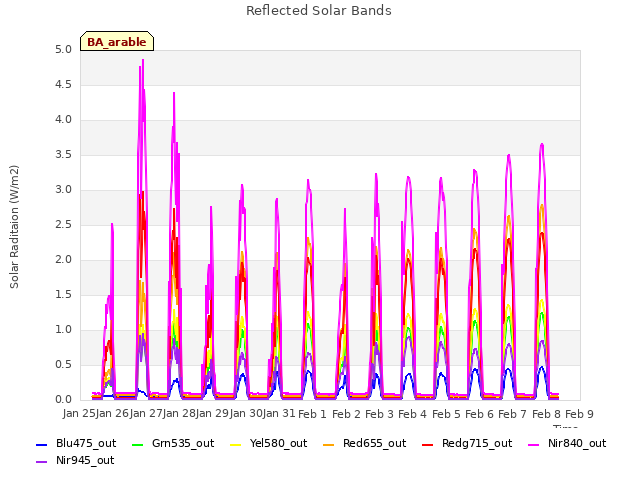Click the 2.5 y-axis tick label
640x480 pixels.
[x=63, y=224]
